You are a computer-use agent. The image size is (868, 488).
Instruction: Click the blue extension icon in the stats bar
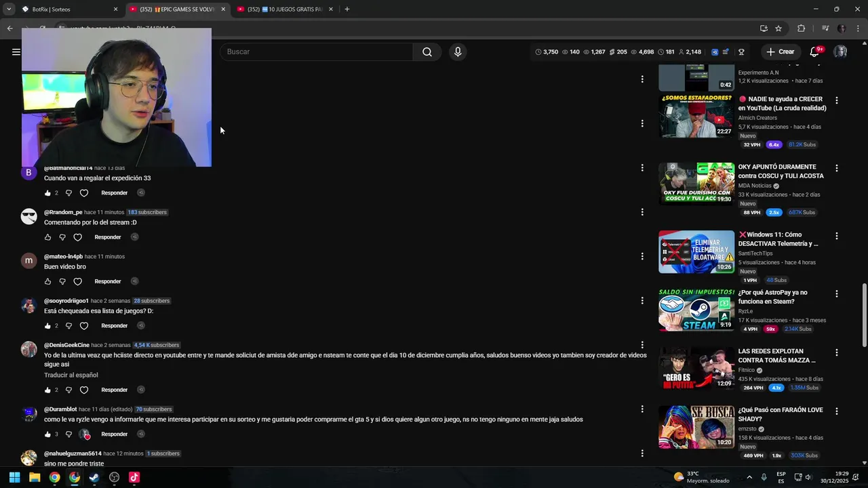point(715,52)
